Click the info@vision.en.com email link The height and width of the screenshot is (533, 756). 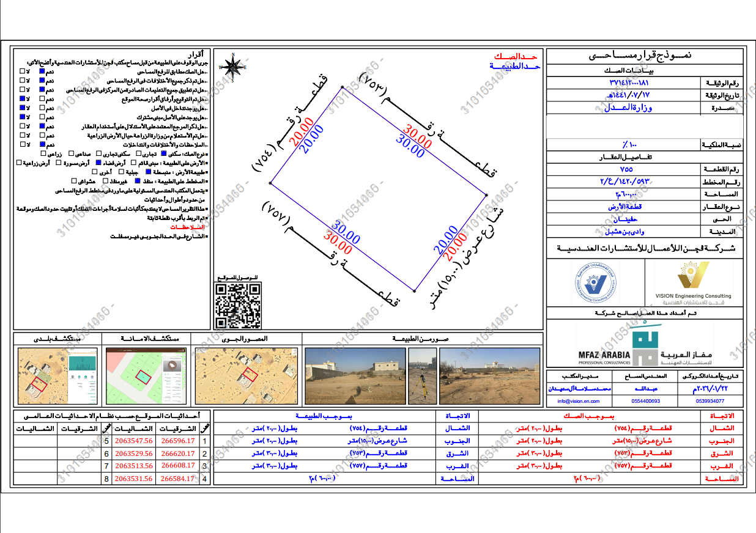pos(578,401)
